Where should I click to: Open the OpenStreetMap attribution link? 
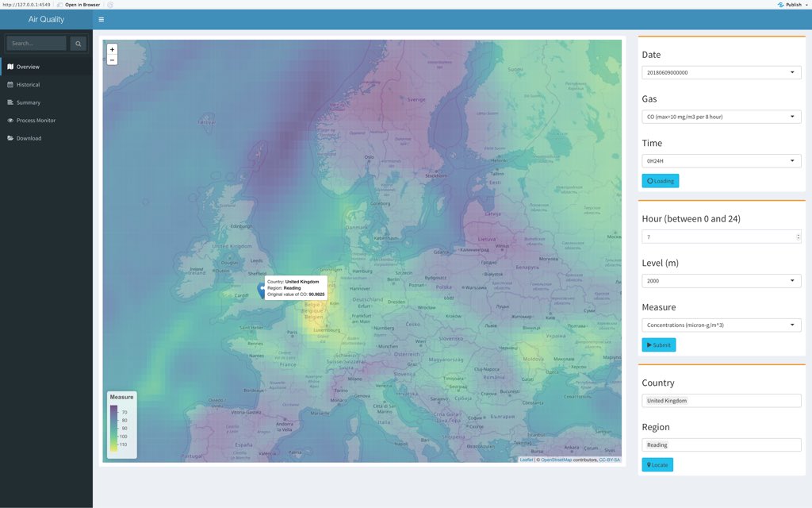556,460
